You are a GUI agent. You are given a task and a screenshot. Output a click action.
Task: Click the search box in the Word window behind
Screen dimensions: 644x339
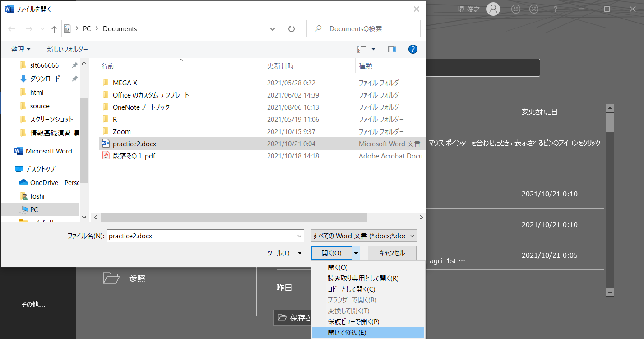(483, 68)
